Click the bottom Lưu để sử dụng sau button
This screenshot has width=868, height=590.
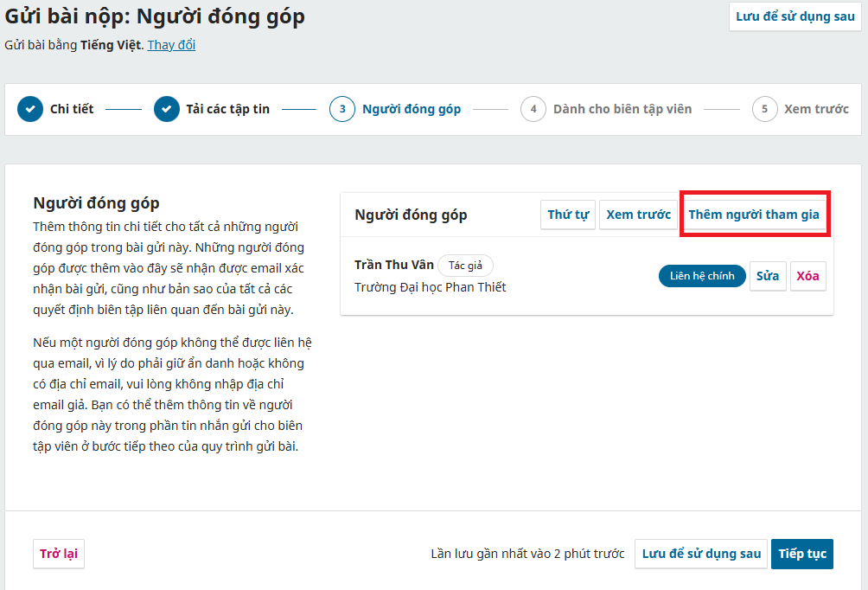(x=701, y=554)
